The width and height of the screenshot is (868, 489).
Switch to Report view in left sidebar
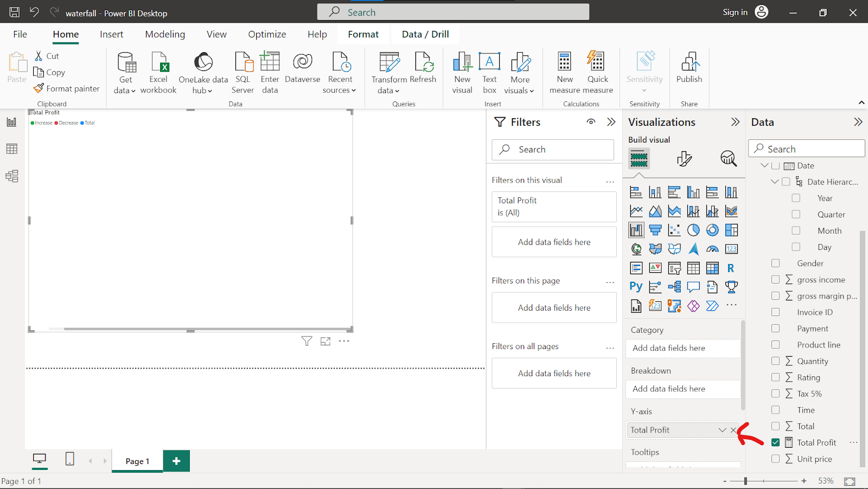11,122
